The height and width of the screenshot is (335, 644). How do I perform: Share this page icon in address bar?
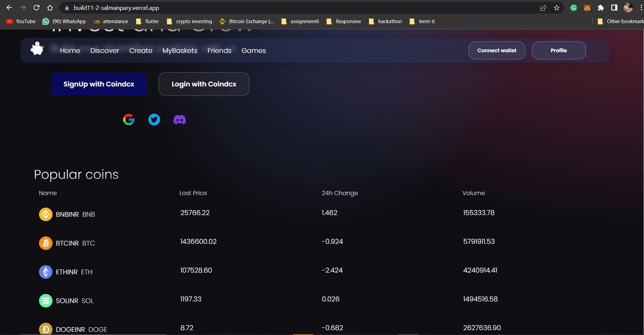pos(543,8)
